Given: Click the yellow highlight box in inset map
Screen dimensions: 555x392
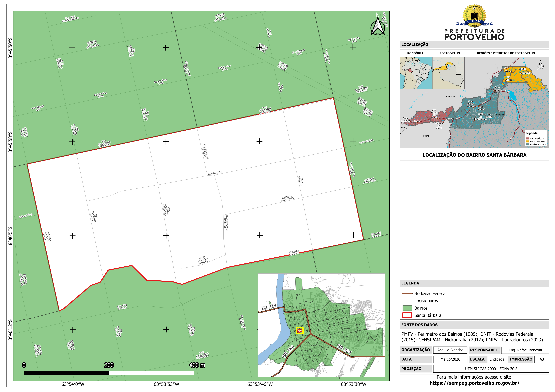Looking at the screenshot, I should 300,331.
